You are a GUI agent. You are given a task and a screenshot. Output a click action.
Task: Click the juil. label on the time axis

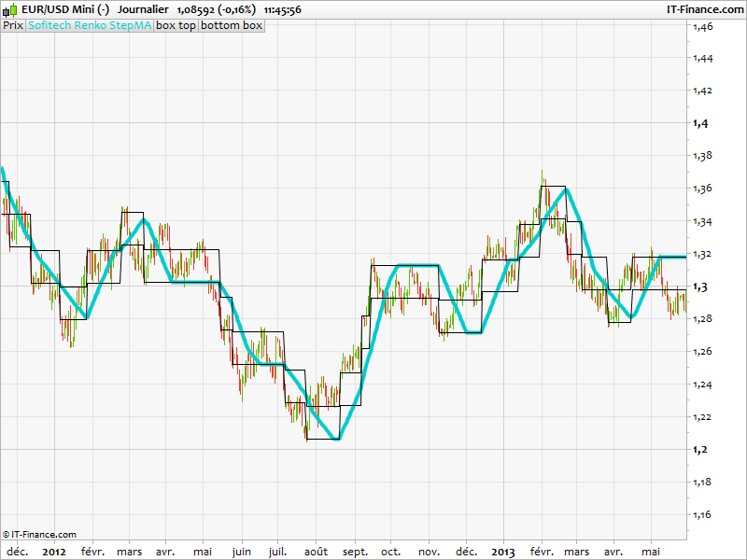click(278, 552)
